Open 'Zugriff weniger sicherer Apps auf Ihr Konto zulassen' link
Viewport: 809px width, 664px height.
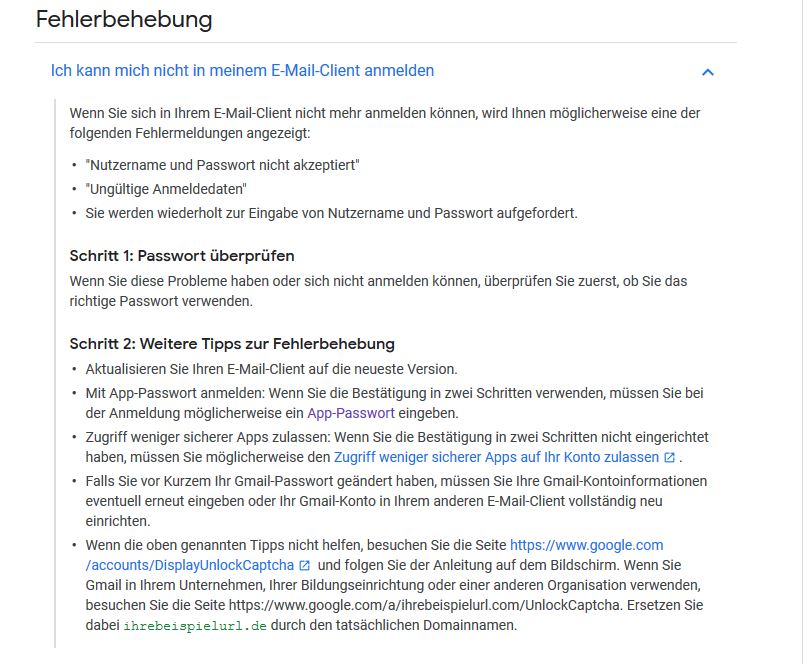(x=496, y=458)
